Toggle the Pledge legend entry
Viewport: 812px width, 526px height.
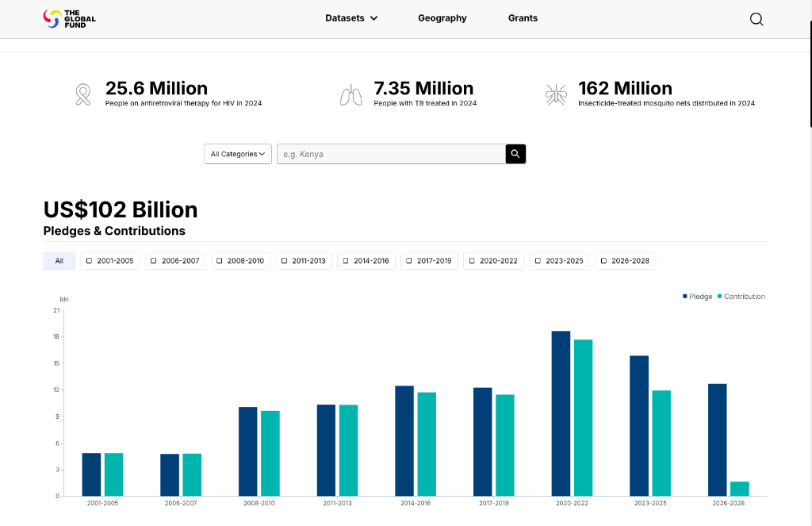tap(698, 297)
